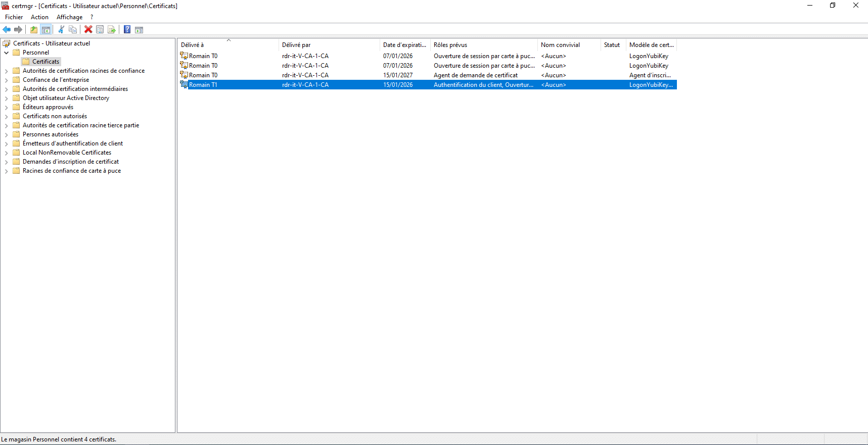Delete the certificate with the red X icon

point(88,30)
